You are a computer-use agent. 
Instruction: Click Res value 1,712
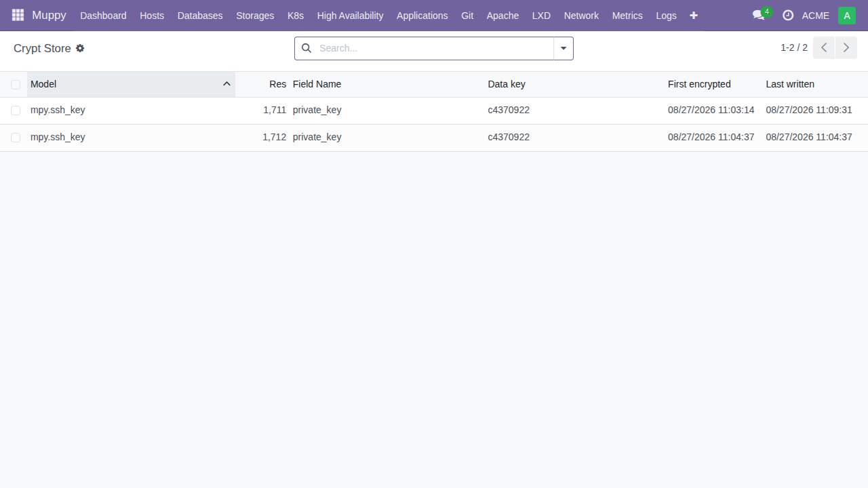pyautogui.click(x=275, y=137)
